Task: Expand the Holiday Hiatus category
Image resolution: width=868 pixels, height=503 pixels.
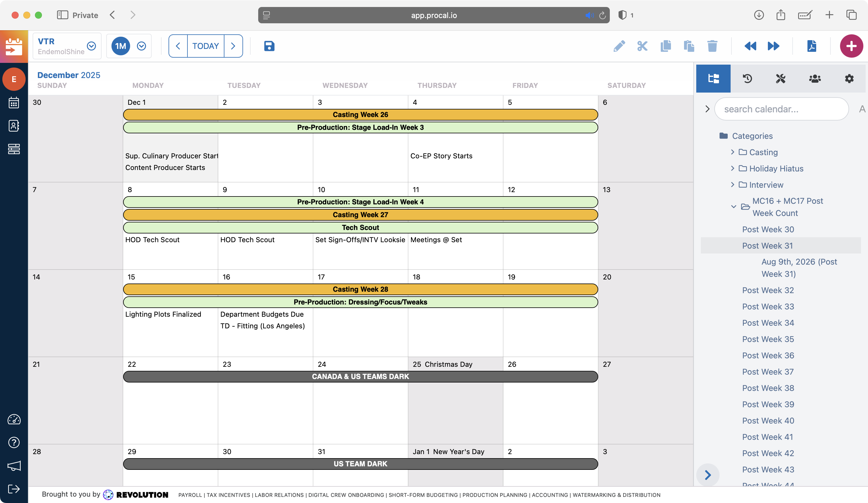Action: point(732,168)
